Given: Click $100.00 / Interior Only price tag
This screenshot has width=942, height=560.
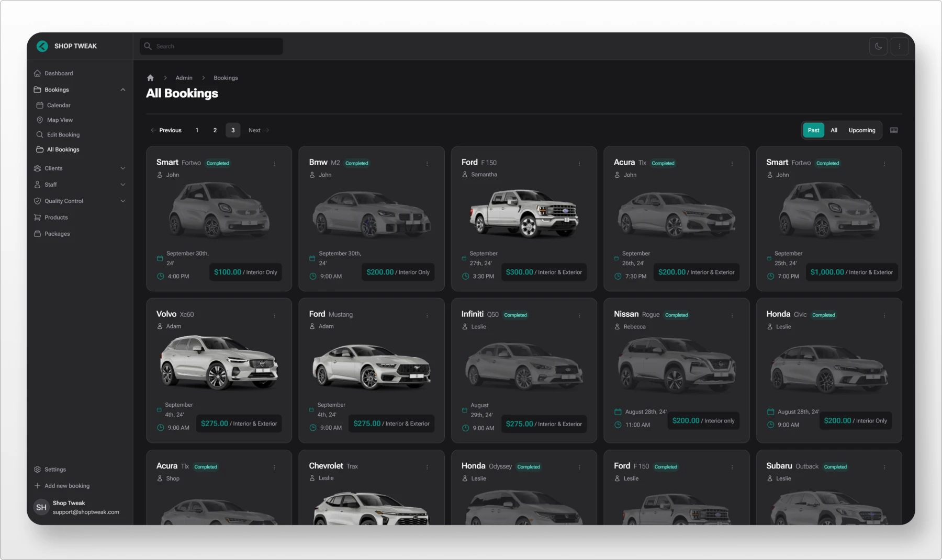Looking at the screenshot, I should click(x=245, y=272).
